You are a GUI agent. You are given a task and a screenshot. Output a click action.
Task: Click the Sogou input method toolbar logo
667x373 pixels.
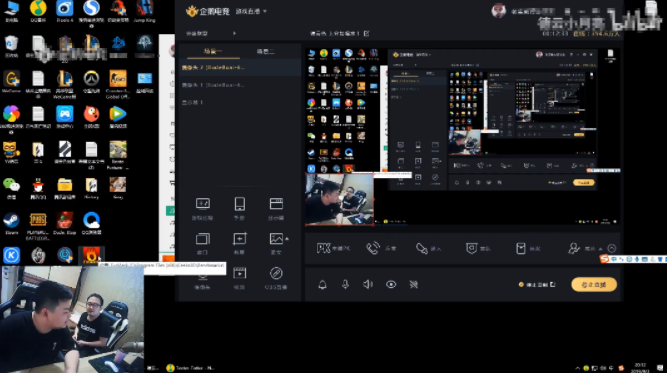pyautogui.click(x=604, y=259)
